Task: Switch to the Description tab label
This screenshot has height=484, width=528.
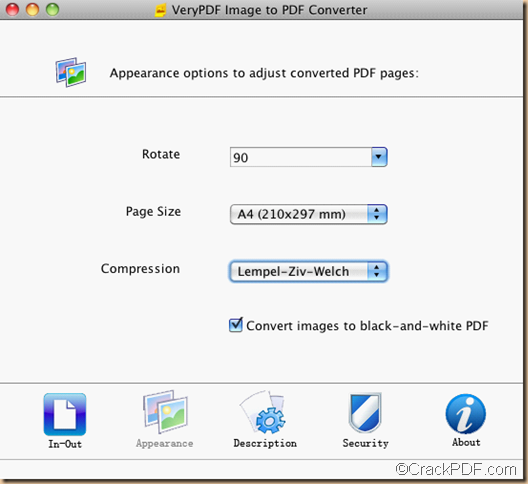Action: tap(265, 443)
